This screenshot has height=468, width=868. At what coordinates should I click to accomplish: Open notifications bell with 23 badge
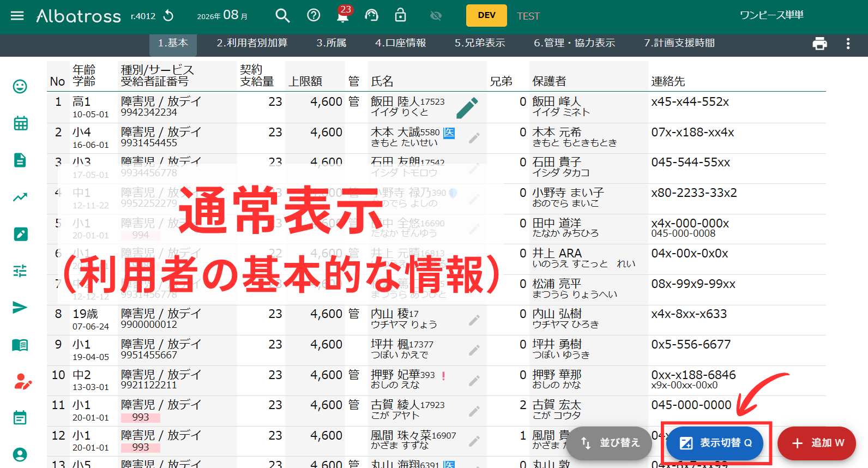343,15
